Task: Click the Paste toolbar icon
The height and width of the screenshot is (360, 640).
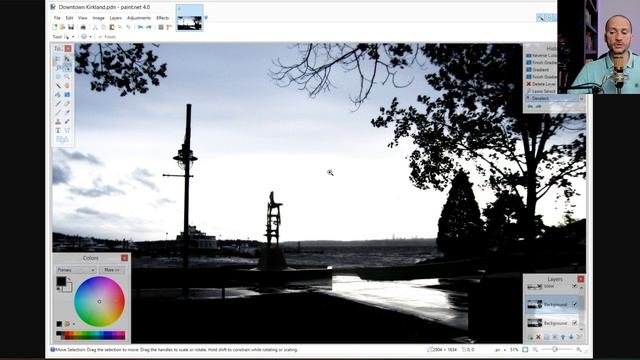Action: [112, 27]
